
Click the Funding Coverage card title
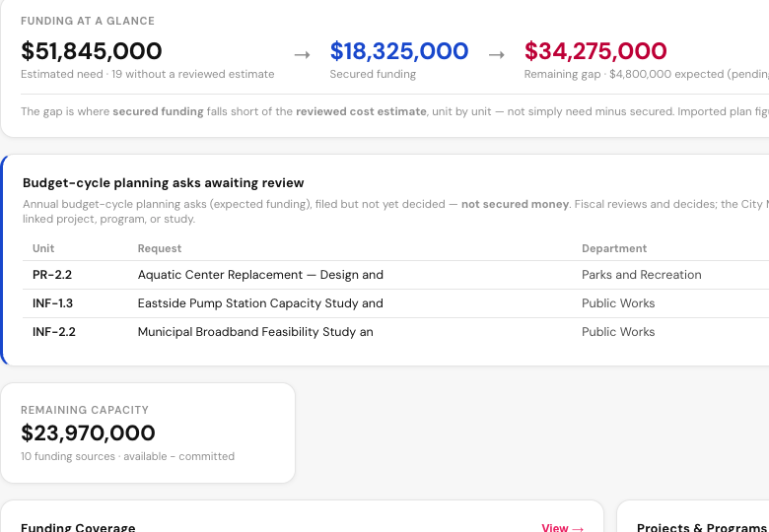point(78,528)
